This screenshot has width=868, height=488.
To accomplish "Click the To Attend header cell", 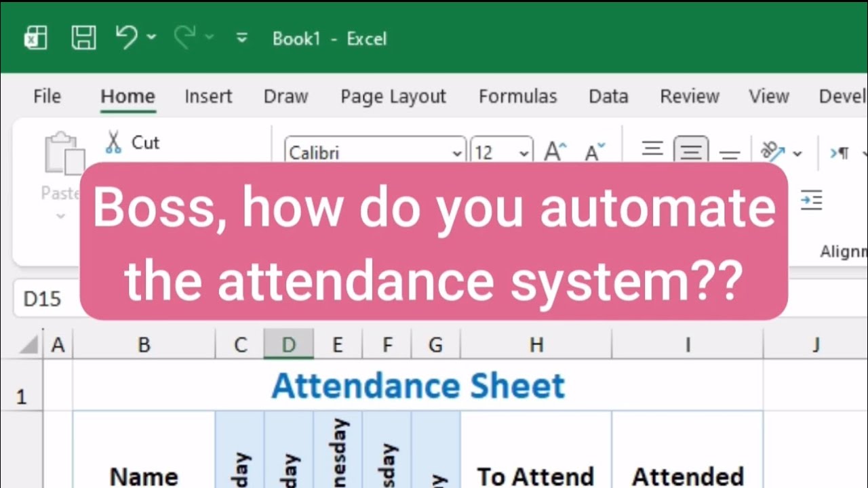I will (536, 450).
